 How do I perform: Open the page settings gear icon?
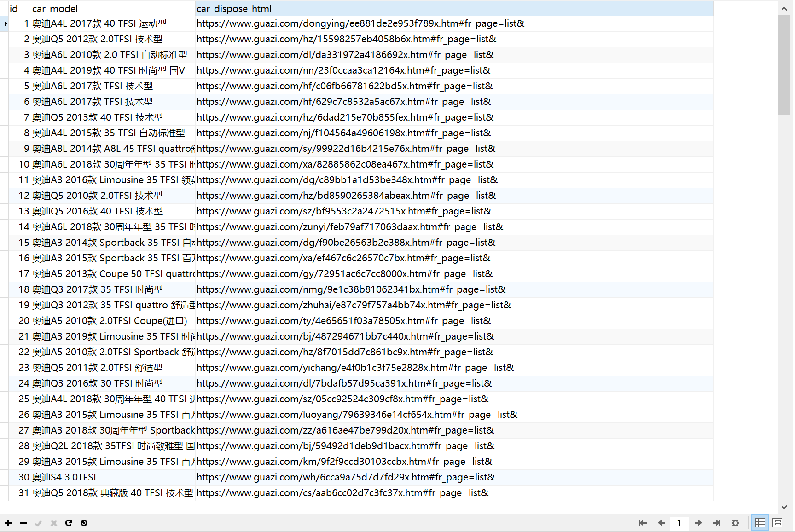pyautogui.click(x=735, y=523)
